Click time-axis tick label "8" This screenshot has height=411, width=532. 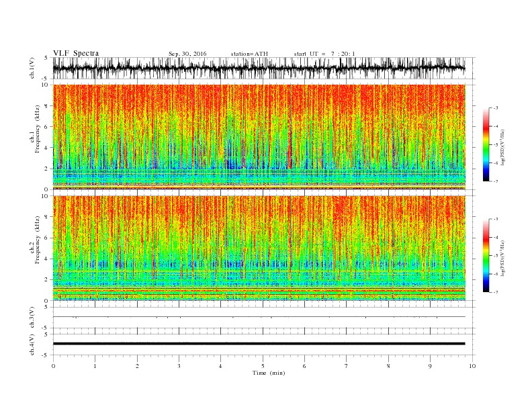click(388, 366)
